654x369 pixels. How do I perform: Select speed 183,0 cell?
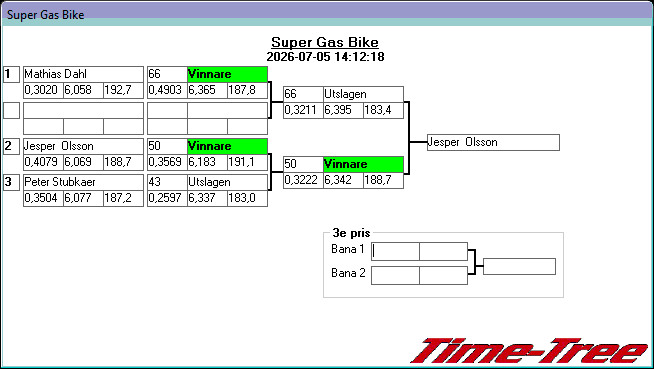(x=247, y=198)
